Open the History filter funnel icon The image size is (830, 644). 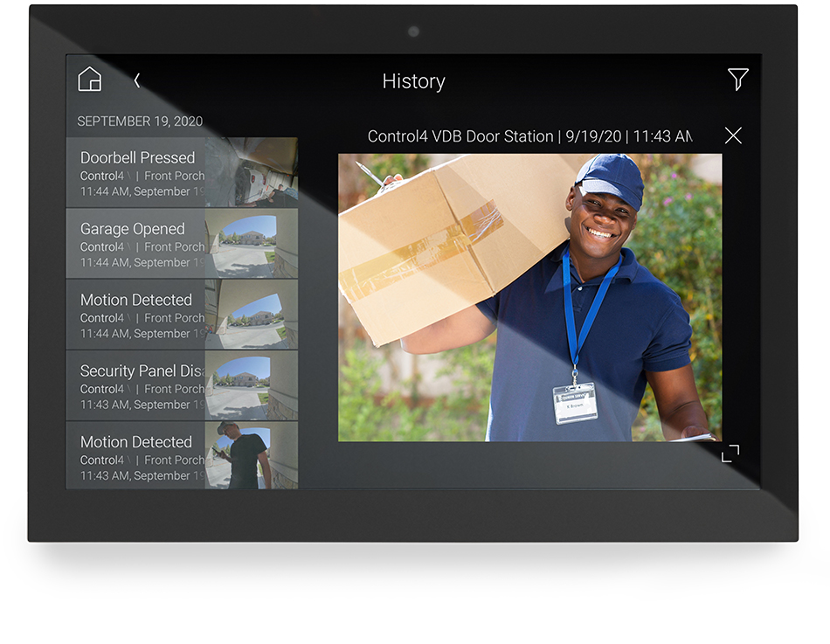click(737, 80)
